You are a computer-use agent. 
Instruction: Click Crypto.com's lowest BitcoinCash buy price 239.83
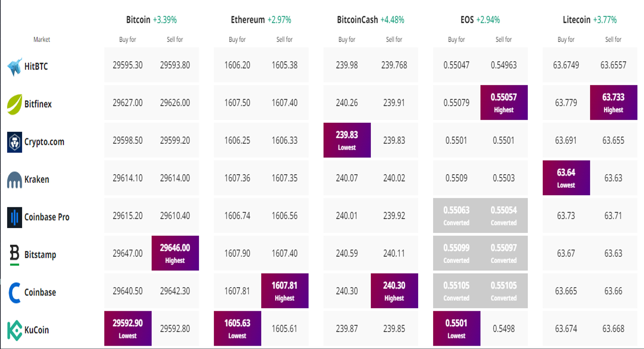347,140
